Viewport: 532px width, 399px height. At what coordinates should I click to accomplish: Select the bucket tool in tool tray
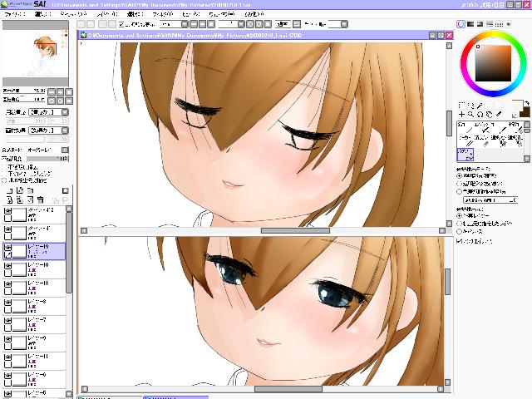pyautogui.click(x=465, y=155)
